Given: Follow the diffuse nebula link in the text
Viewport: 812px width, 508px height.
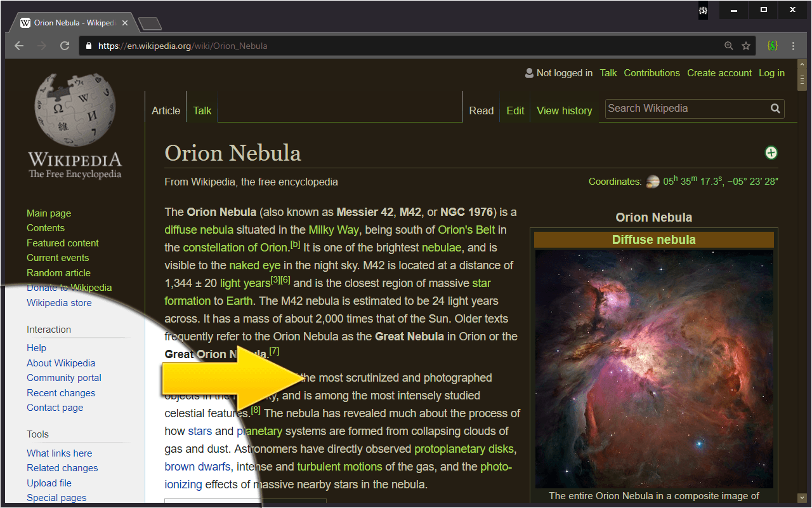Looking at the screenshot, I should pyautogui.click(x=199, y=230).
